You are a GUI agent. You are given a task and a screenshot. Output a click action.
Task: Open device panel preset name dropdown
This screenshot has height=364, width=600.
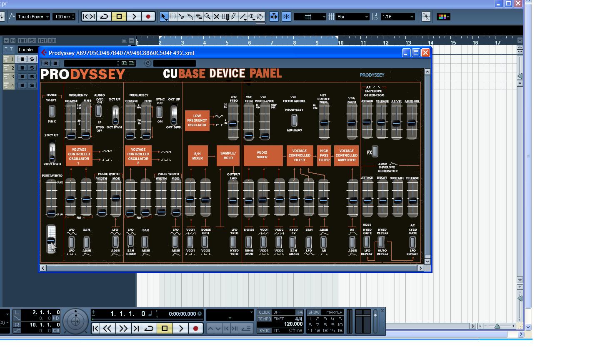[x=92, y=63]
